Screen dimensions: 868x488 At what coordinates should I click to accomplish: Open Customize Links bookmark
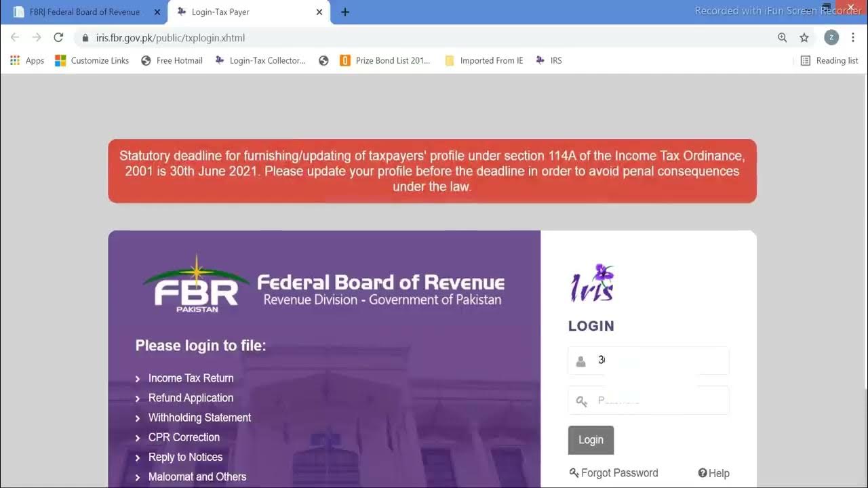pyautogui.click(x=92, y=60)
